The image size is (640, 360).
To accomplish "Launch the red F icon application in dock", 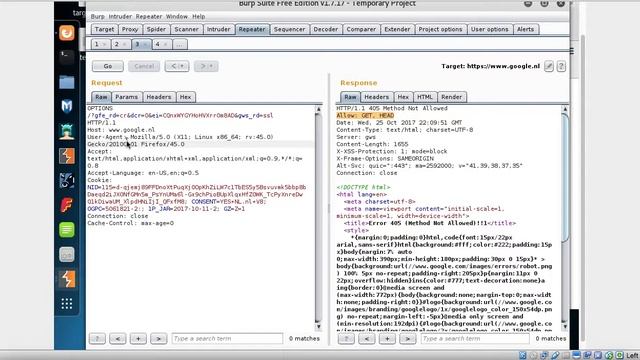I will [67, 205].
